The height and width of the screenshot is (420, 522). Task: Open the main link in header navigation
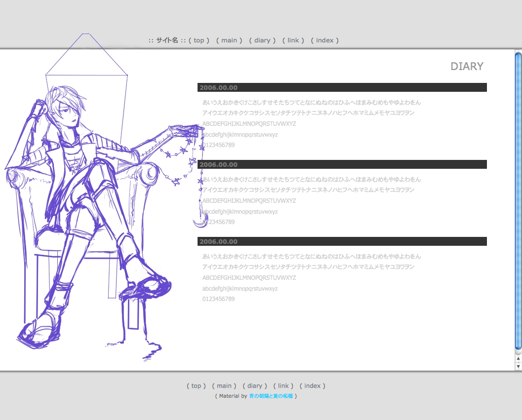tap(229, 40)
